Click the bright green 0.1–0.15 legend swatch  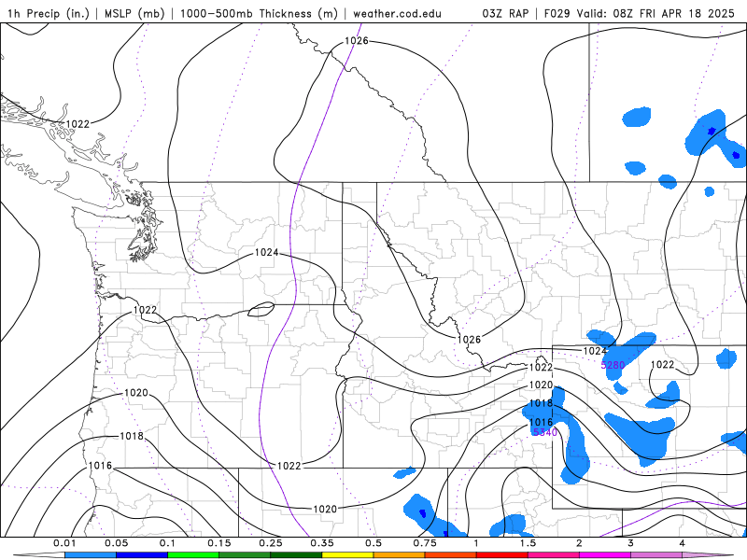coord(193,555)
